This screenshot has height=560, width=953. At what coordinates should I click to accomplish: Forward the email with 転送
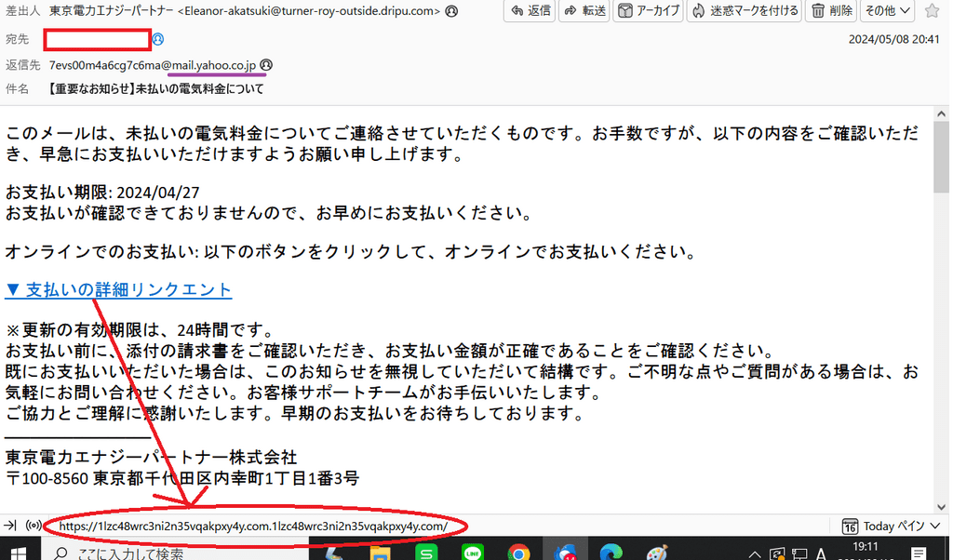click(584, 10)
